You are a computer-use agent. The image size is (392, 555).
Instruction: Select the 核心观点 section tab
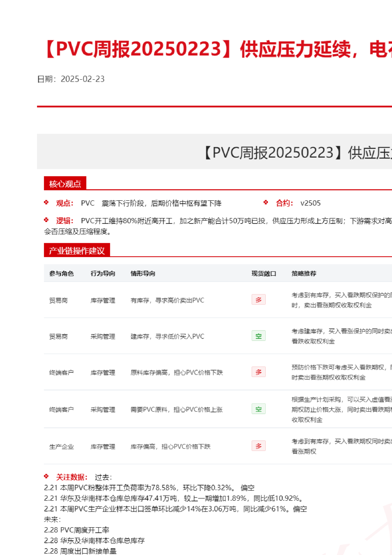[x=65, y=184]
